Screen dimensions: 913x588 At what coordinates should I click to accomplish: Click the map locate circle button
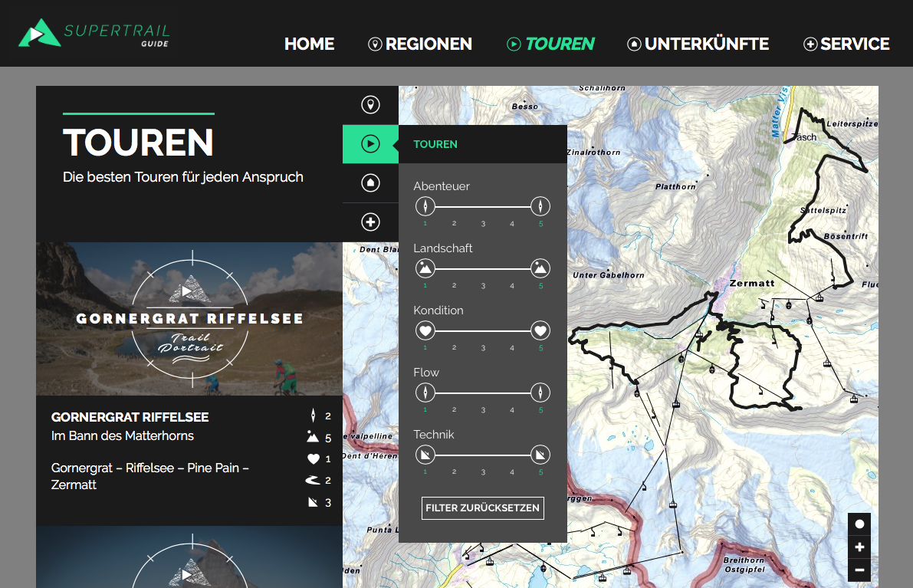[859, 524]
